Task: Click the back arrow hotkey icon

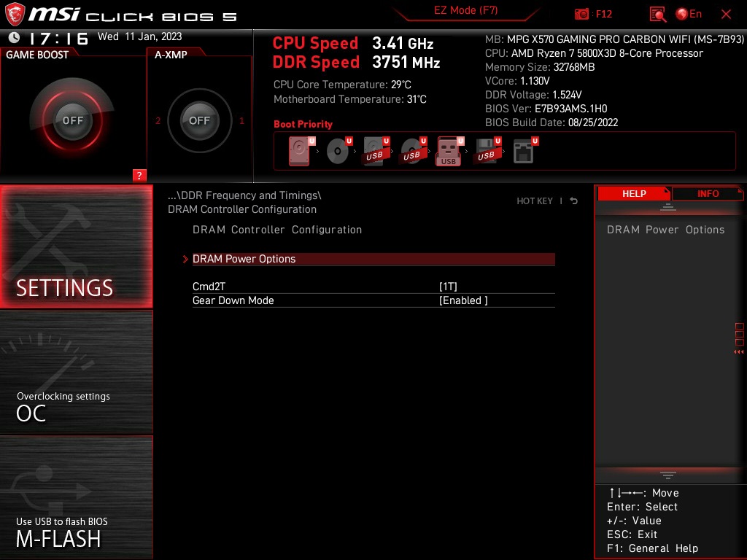Action: [574, 201]
